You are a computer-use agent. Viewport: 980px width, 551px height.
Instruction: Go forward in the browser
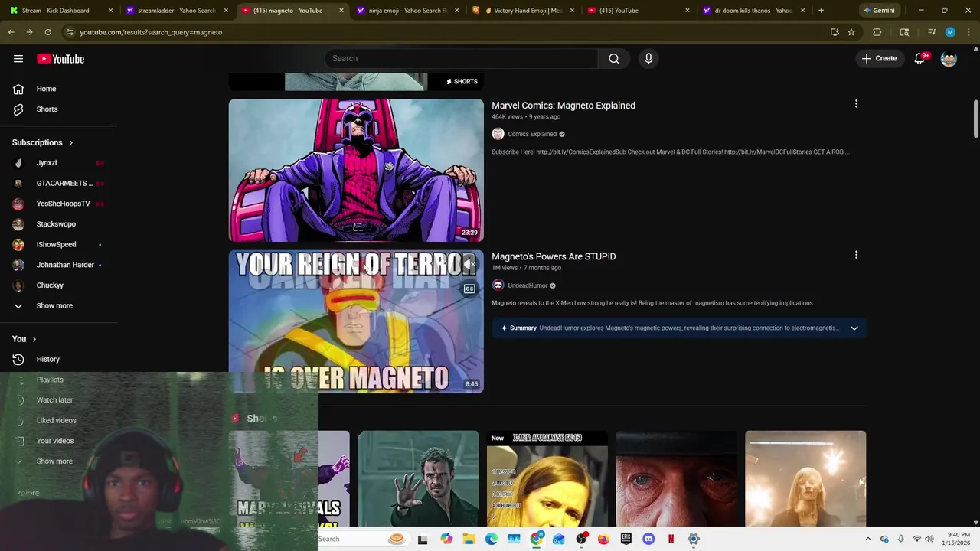point(29,32)
